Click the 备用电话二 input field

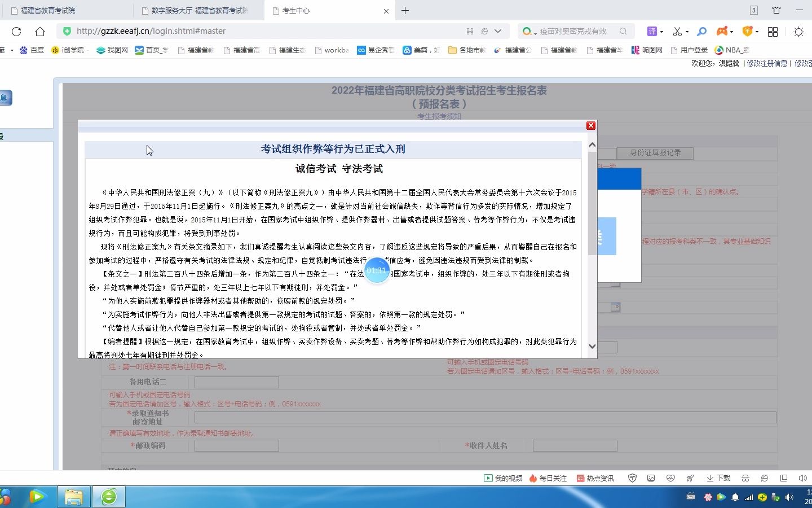tap(237, 382)
